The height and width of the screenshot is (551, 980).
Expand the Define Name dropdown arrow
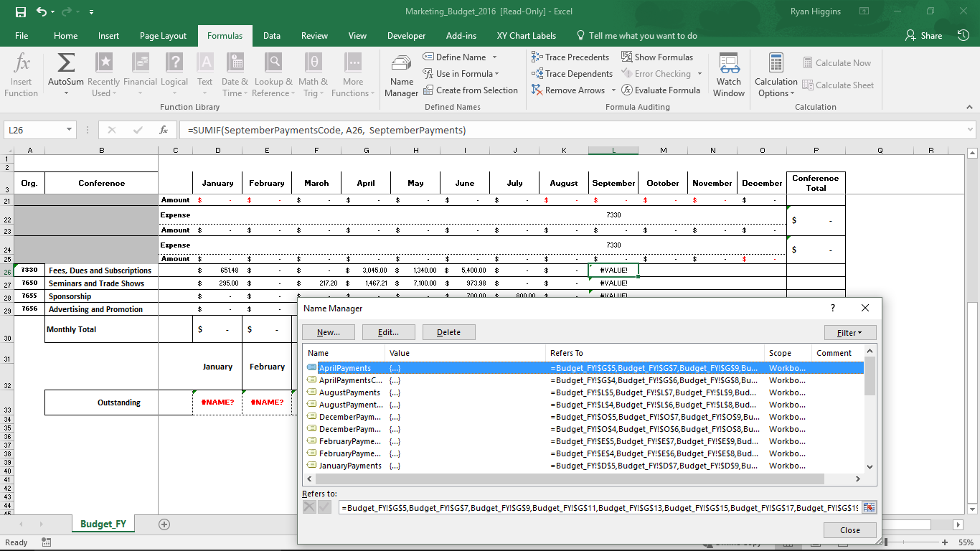[x=494, y=57]
